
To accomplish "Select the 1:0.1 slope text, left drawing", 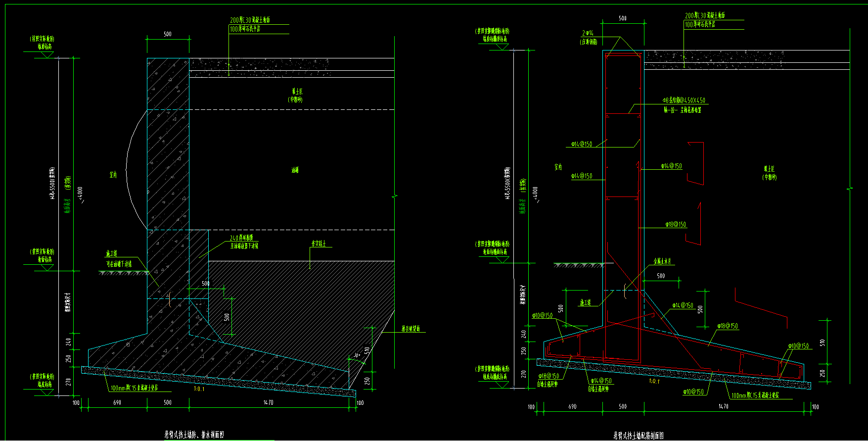I will [199, 389].
